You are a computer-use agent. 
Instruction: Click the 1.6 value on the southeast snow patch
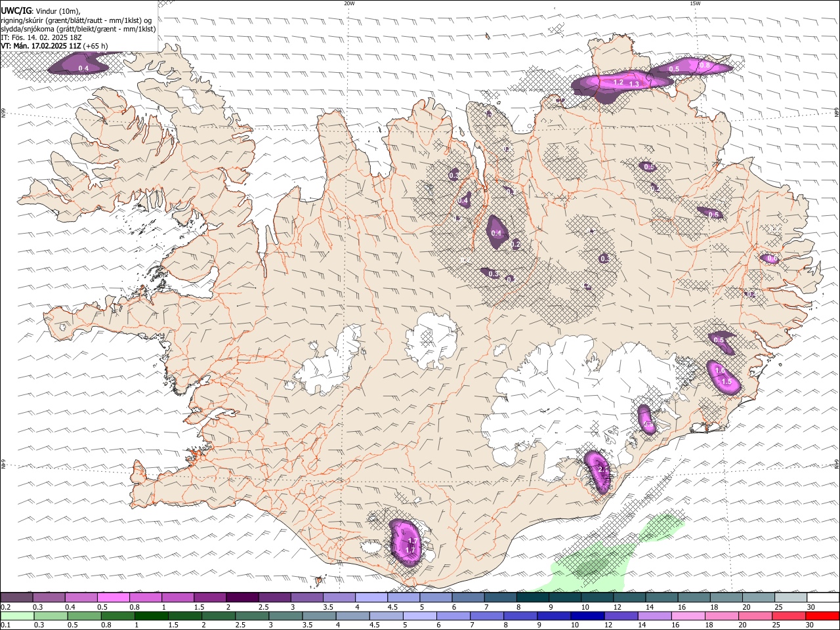(720, 371)
